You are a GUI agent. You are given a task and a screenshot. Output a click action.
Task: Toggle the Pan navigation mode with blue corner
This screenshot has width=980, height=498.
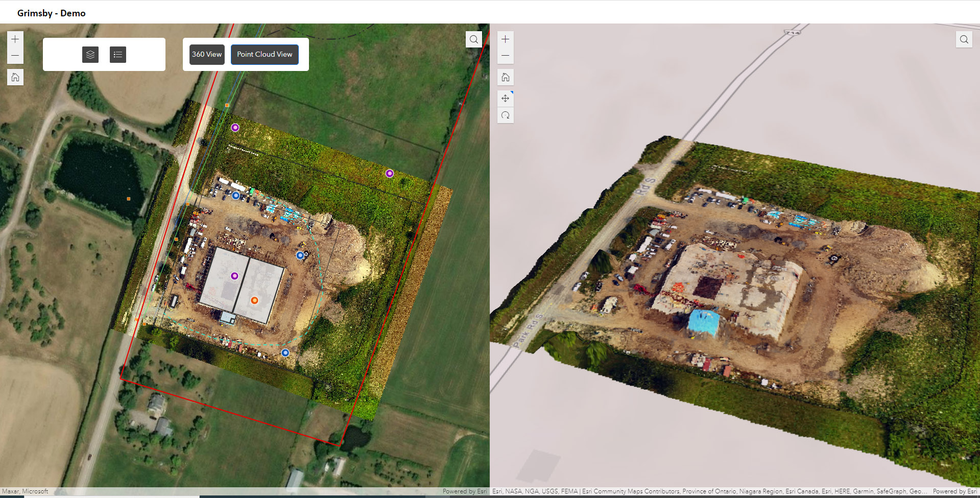[x=505, y=98]
